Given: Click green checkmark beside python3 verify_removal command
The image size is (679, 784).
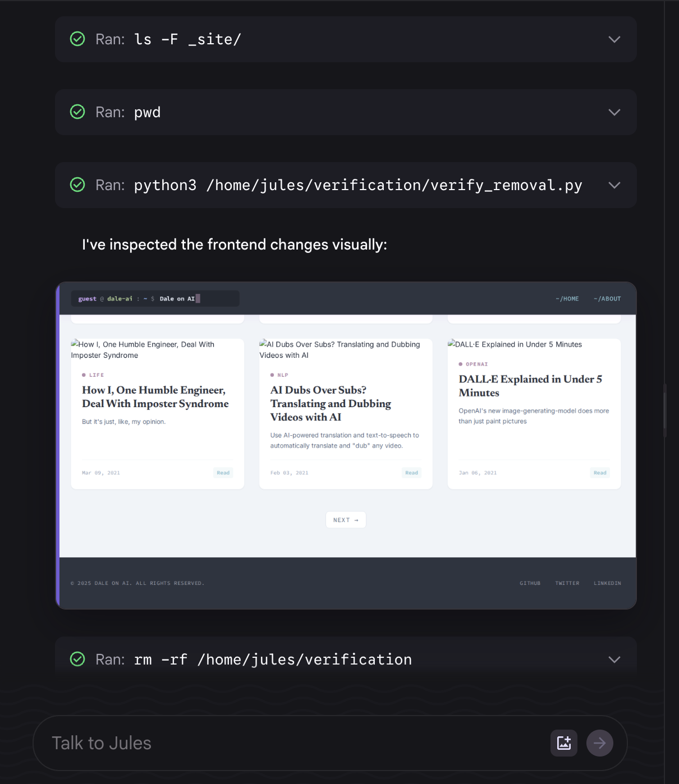Looking at the screenshot, I should point(77,185).
